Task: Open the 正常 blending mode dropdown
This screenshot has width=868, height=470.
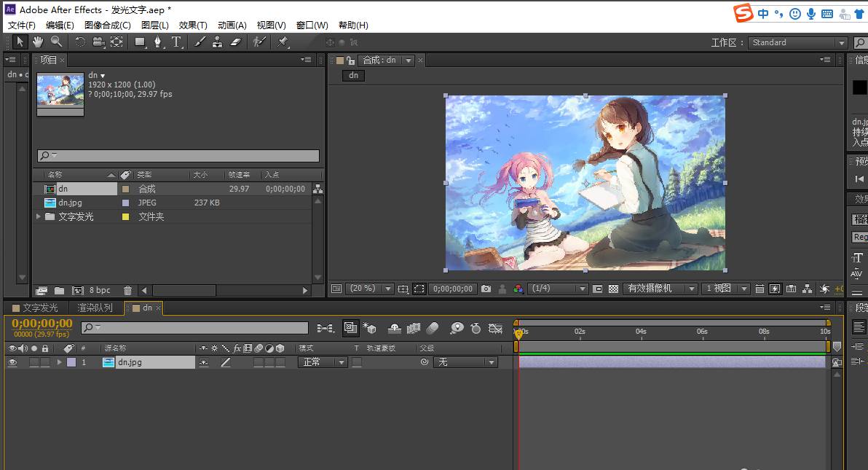Action: 323,362
